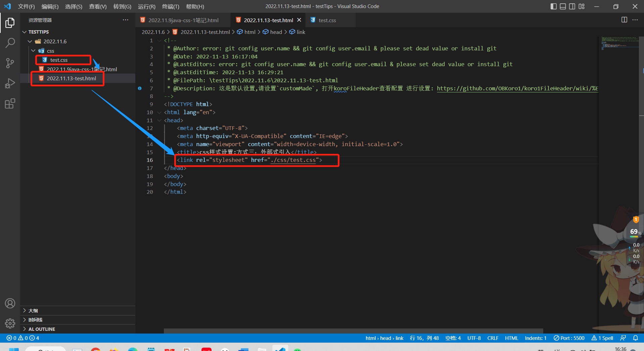The image size is (644, 351).
Task: Open 查看(V) menu
Action: [98, 6]
